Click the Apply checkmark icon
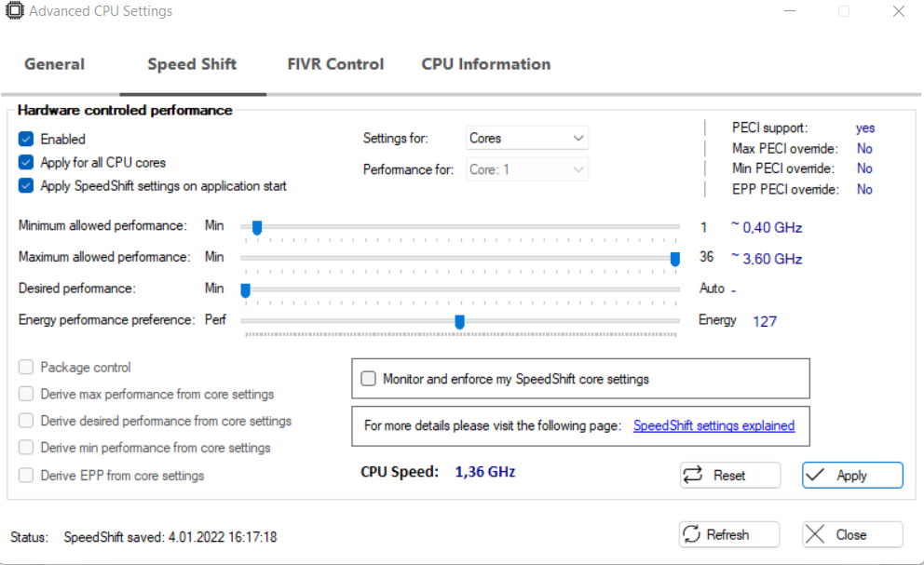 click(815, 475)
